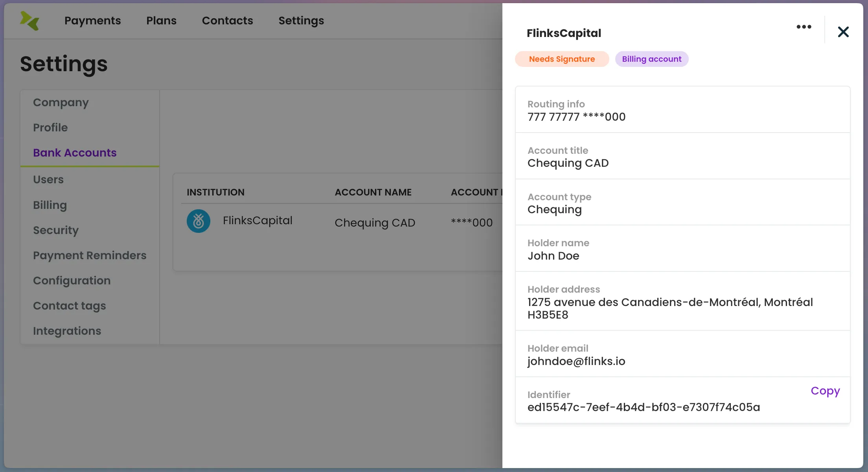Click the holder address 1275 avenue text
Image resolution: width=868 pixels, height=472 pixels.
[x=670, y=308]
